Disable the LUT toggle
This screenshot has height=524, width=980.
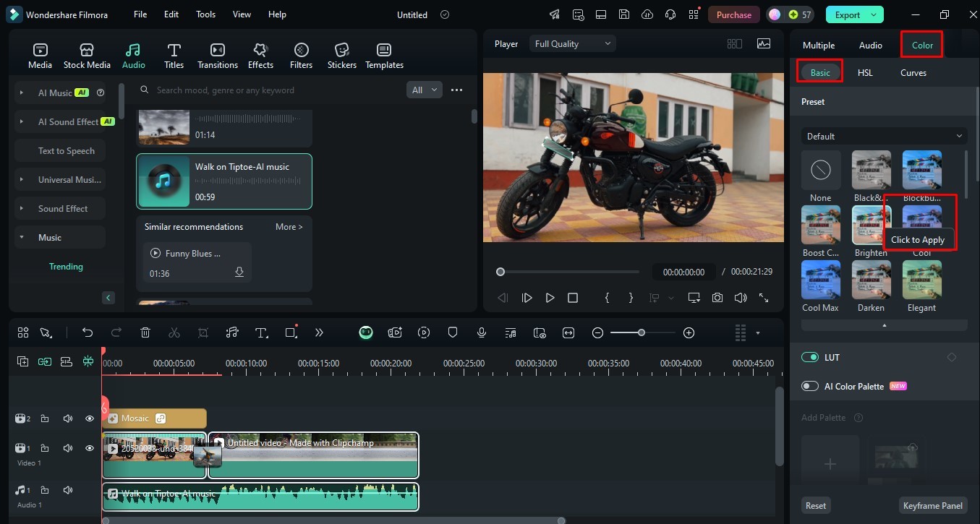pyautogui.click(x=810, y=357)
